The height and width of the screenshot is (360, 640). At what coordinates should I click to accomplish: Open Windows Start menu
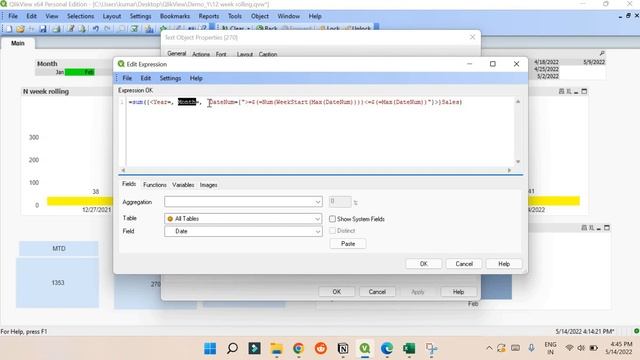pos(210,349)
